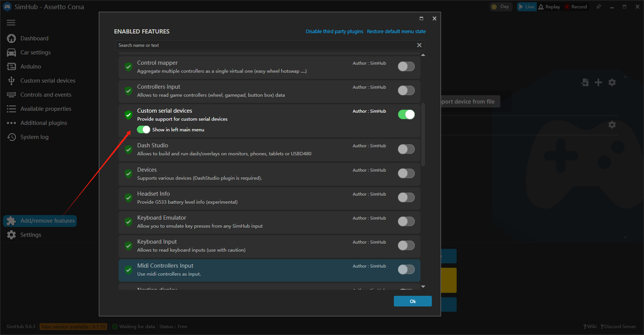The height and width of the screenshot is (335, 644).
Task: Click the pin window icon in the title bar
Action: (x=599, y=6)
